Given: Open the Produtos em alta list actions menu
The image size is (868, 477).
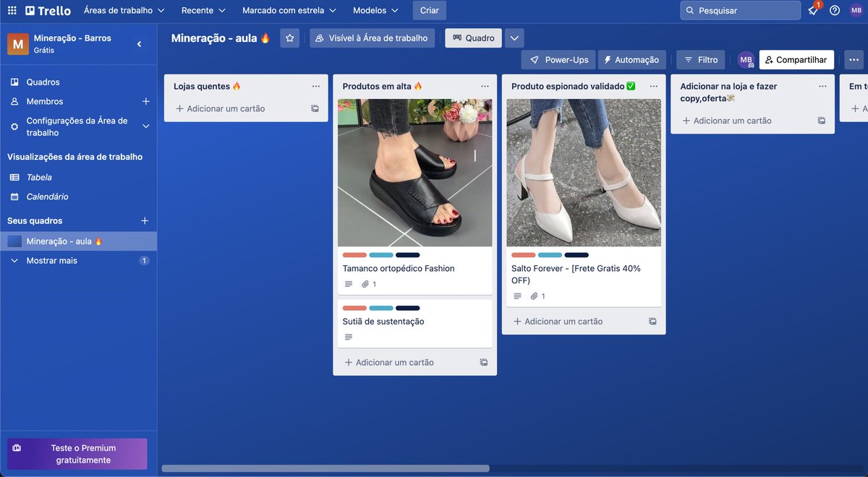Looking at the screenshot, I should [x=485, y=87].
